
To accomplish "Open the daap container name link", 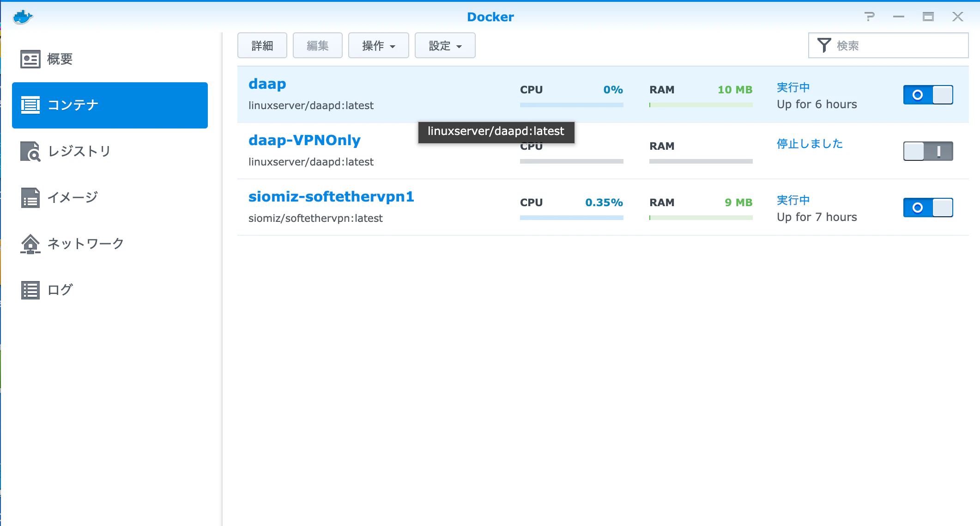I will (267, 84).
